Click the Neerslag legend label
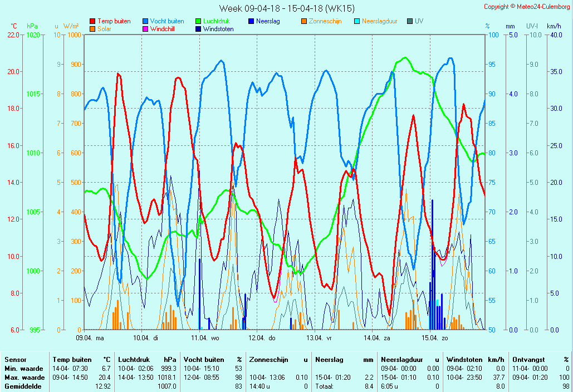 click(268, 21)
